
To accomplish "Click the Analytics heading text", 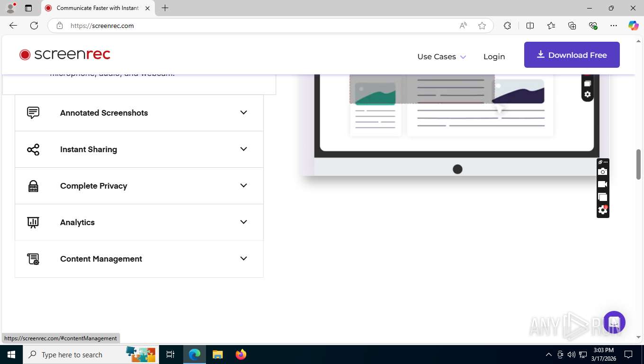I will pos(77,222).
